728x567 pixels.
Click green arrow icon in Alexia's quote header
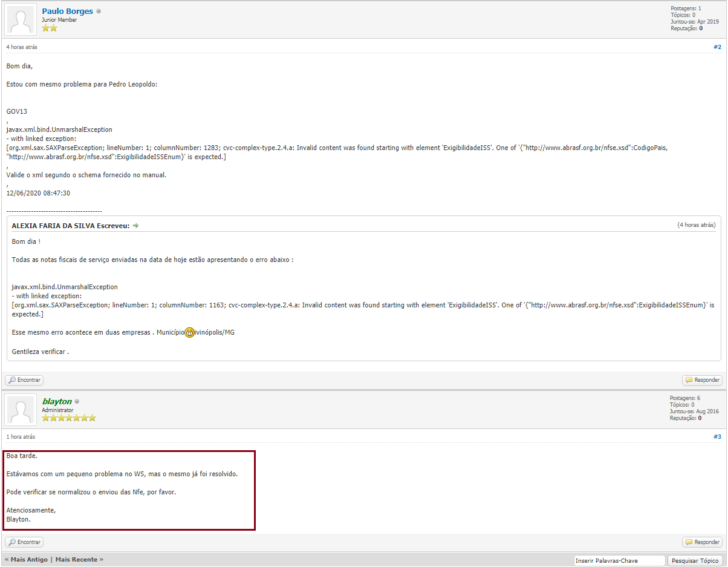(135, 226)
